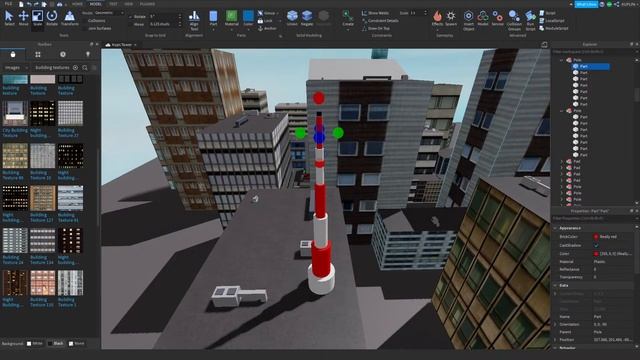Group the selected parts
The image size is (640, 360).
click(x=268, y=13)
